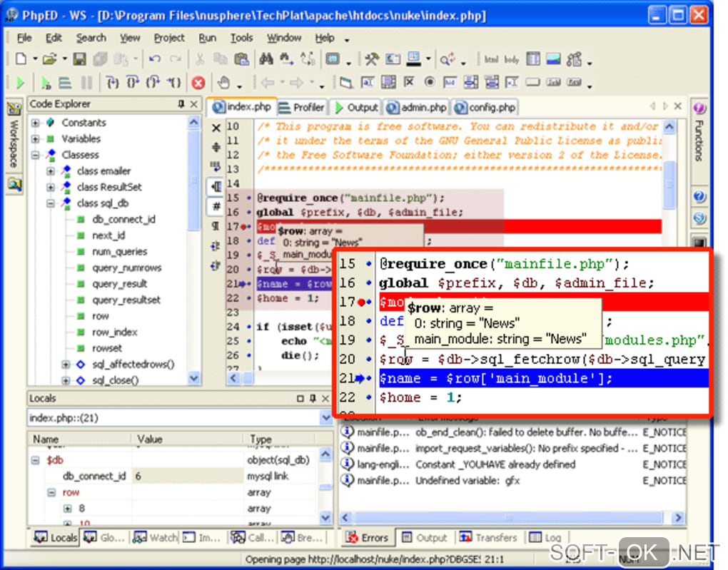Collapse the $db variable in Locals
The height and width of the screenshot is (570, 728).
point(35,460)
